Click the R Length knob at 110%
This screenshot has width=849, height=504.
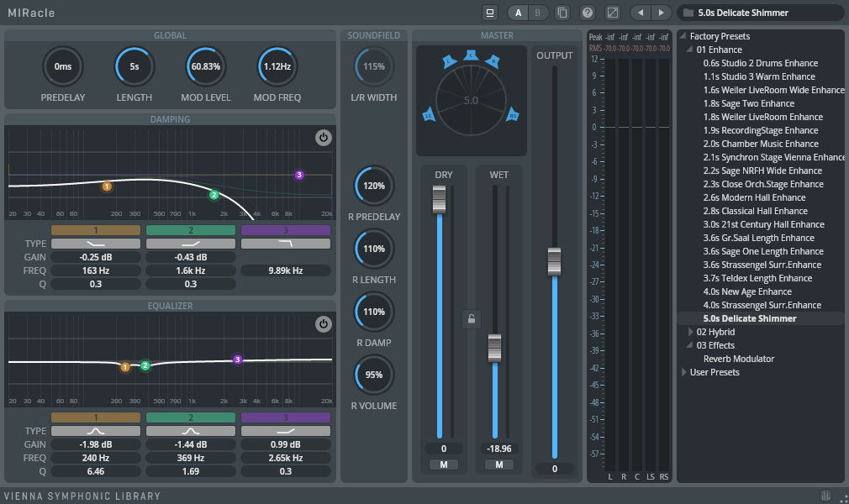click(x=373, y=249)
